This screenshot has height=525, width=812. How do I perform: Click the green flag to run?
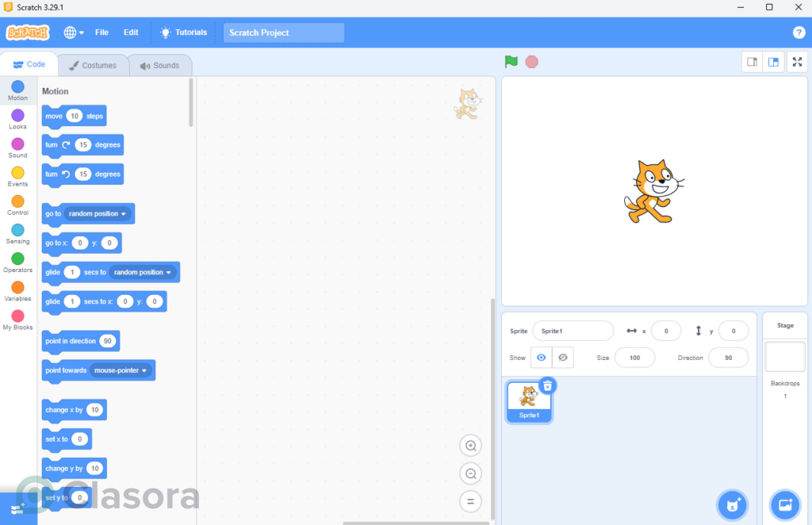tap(511, 62)
